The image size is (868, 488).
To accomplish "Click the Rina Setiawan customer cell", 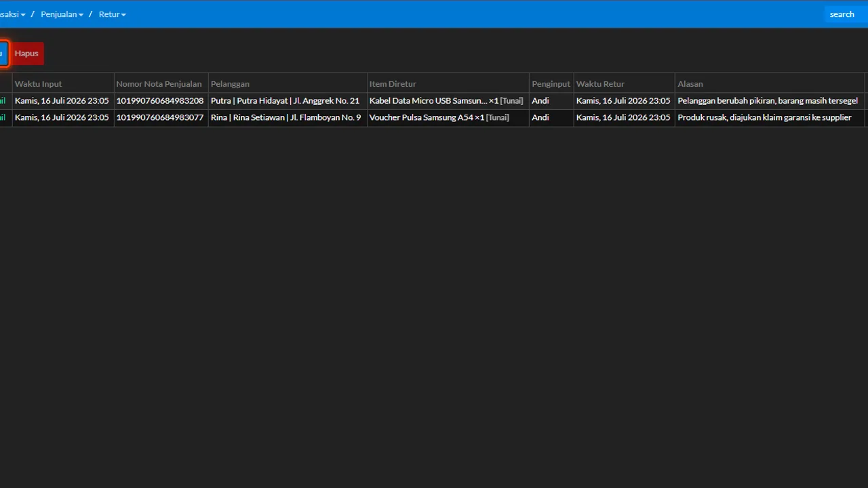I will [288, 118].
